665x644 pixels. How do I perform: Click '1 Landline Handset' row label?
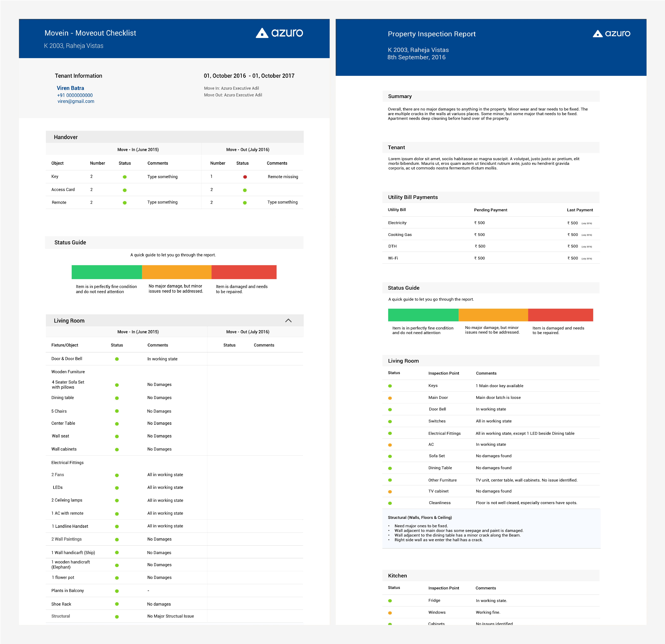pyautogui.click(x=70, y=526)
